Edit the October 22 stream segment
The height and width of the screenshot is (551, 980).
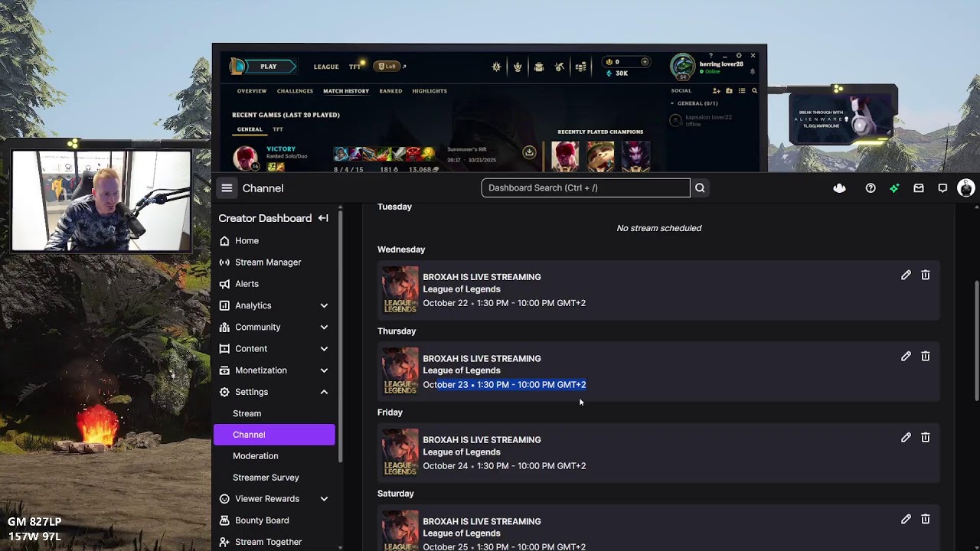[x=906, y=275]
